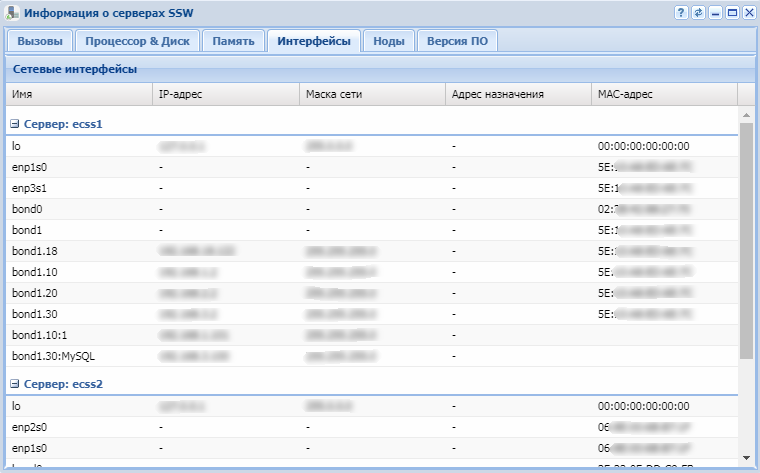Select the bond1 interface row
Image resolution: width=760 pixels, height=473 pixels.
(372, 230)
